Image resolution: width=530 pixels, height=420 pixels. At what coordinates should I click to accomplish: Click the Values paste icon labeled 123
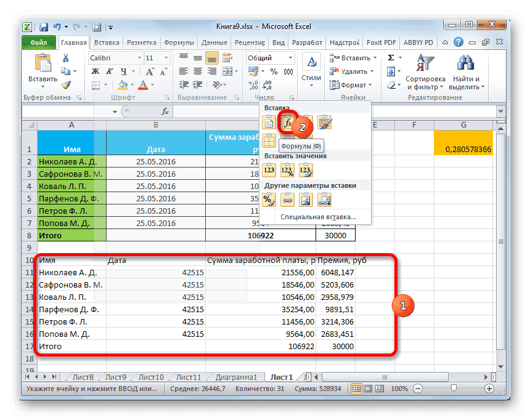tap(269, 169)
